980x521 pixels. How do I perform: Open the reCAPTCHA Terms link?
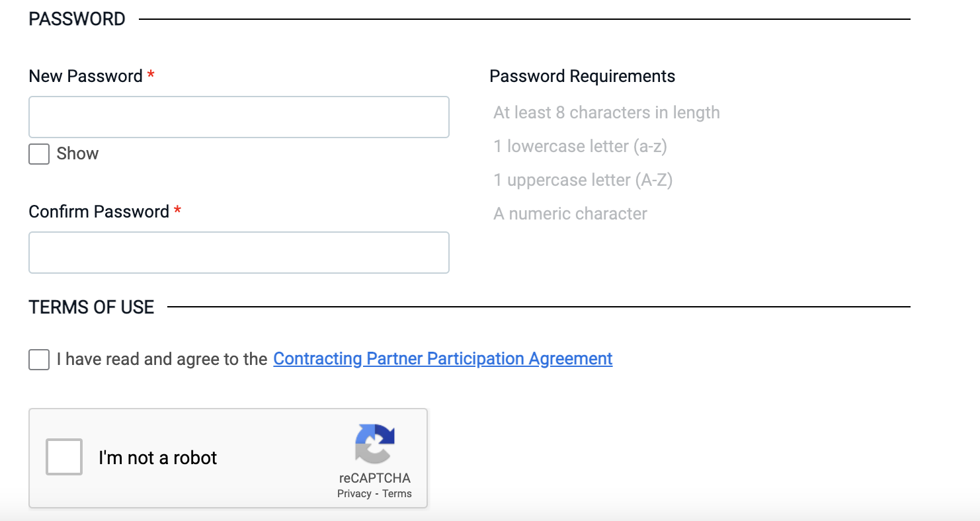click(397, 494)
